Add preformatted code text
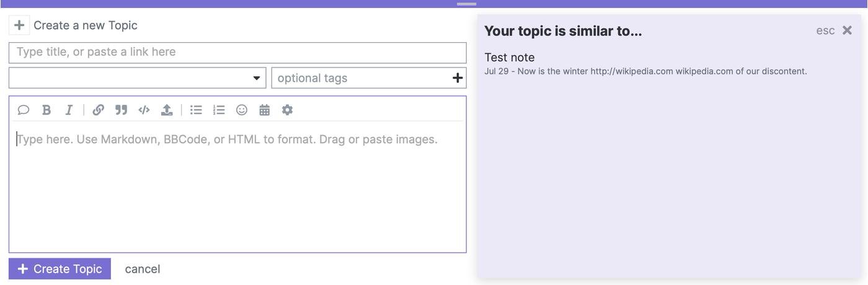This screenshot has height=285, width=868. pyautogui.click(x=144, y=110)
